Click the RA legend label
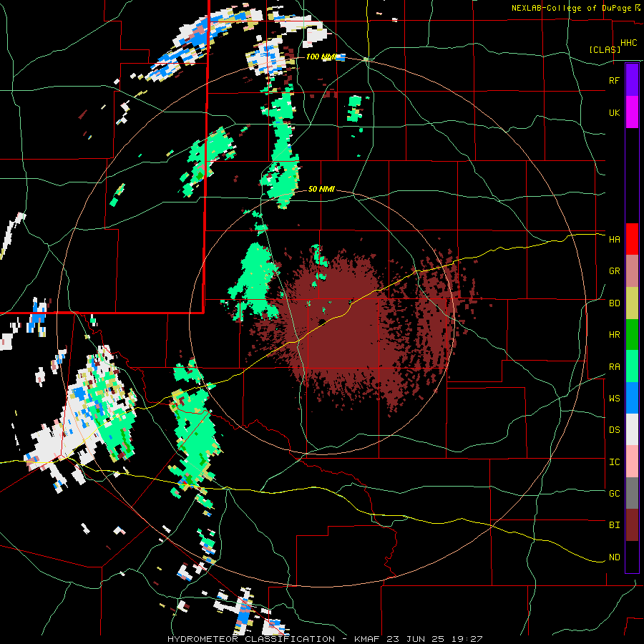This screenshot has height=644, width=644. coord(614,367)
